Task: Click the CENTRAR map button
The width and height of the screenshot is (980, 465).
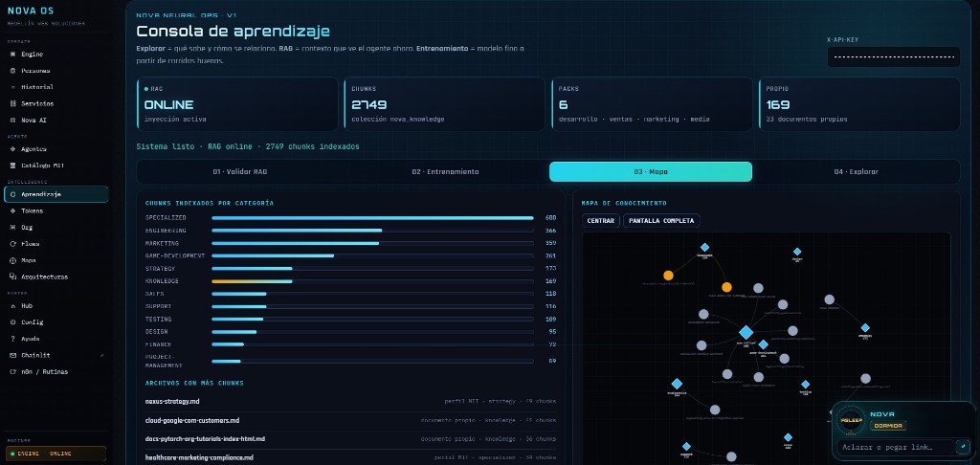Action: (x=601, y=221)
